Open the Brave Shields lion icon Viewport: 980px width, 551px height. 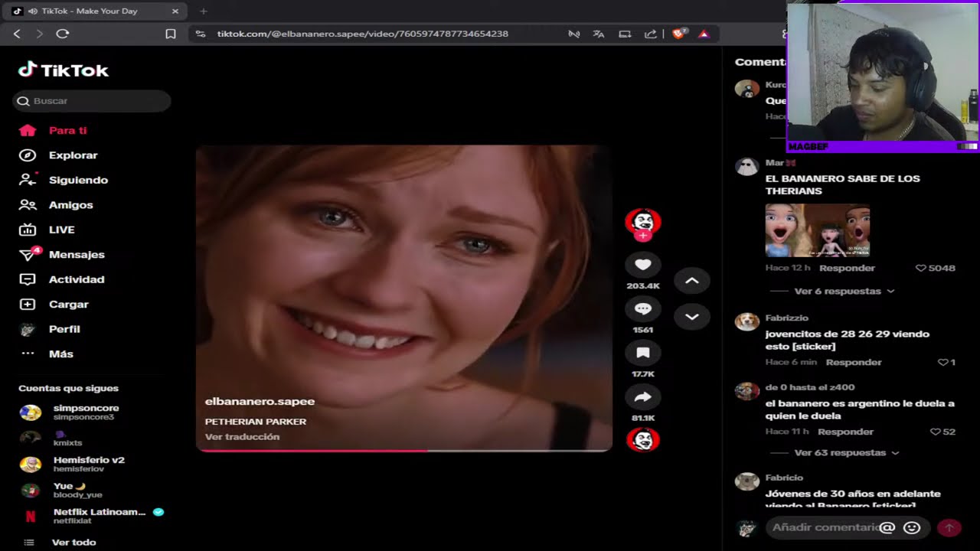pyautogui.click(x=678, y=34)
